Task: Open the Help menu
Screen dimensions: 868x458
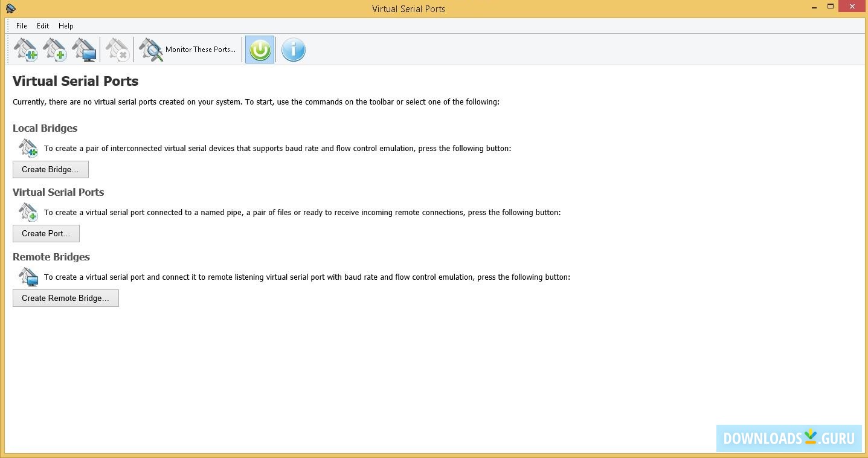Action: (66, 26)
